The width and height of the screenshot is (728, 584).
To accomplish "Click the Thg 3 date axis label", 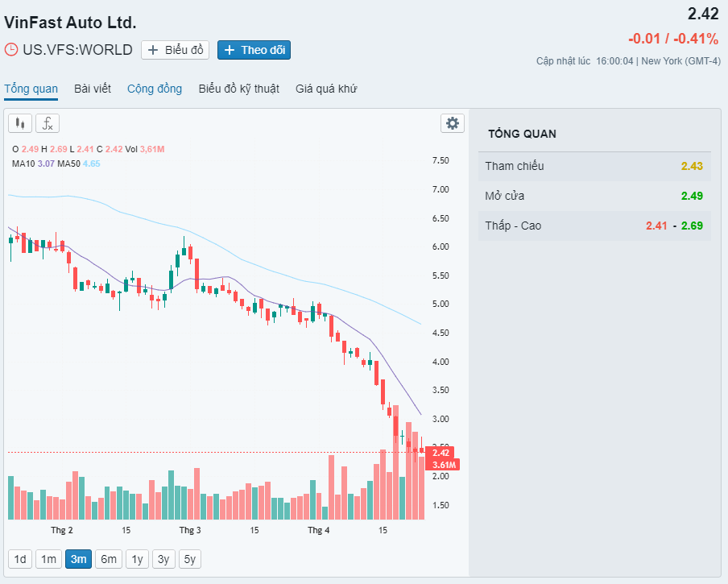I will click(190, 530).
